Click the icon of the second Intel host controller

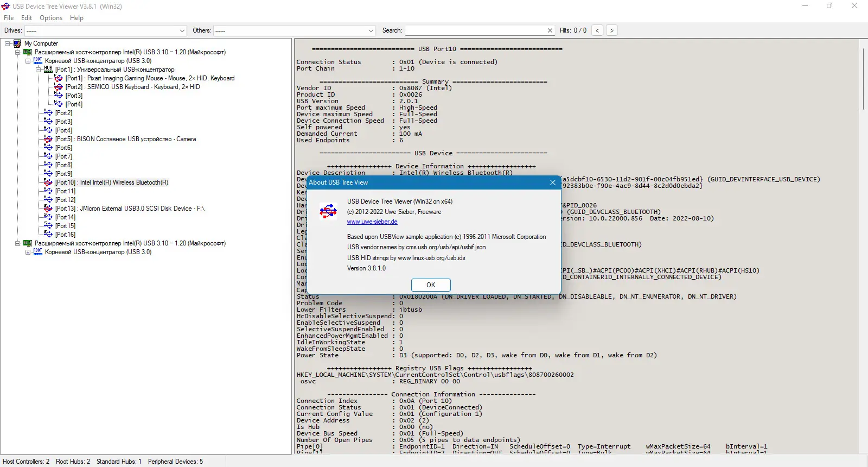pos(28,243)
